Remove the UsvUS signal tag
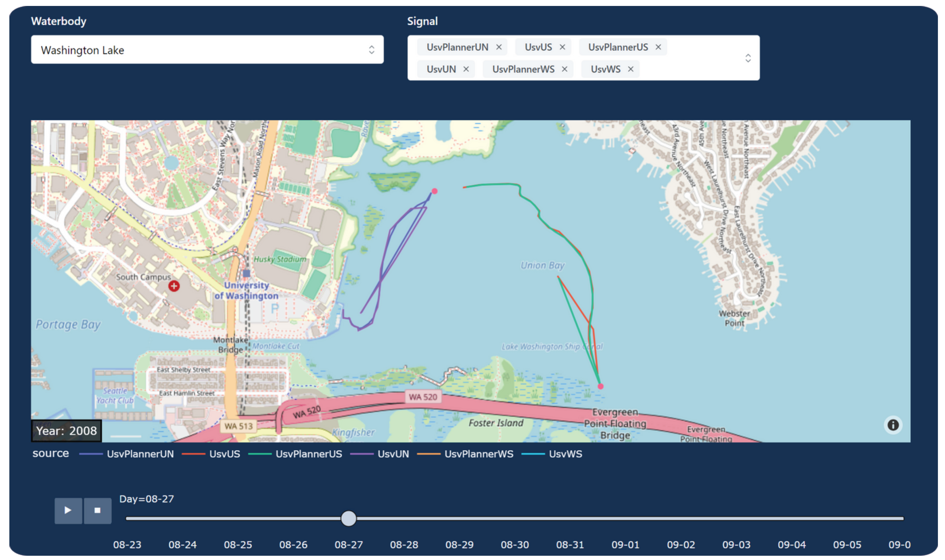Image resolution: width=945 pixels, height=560 pixels. [x=562, y=47]
